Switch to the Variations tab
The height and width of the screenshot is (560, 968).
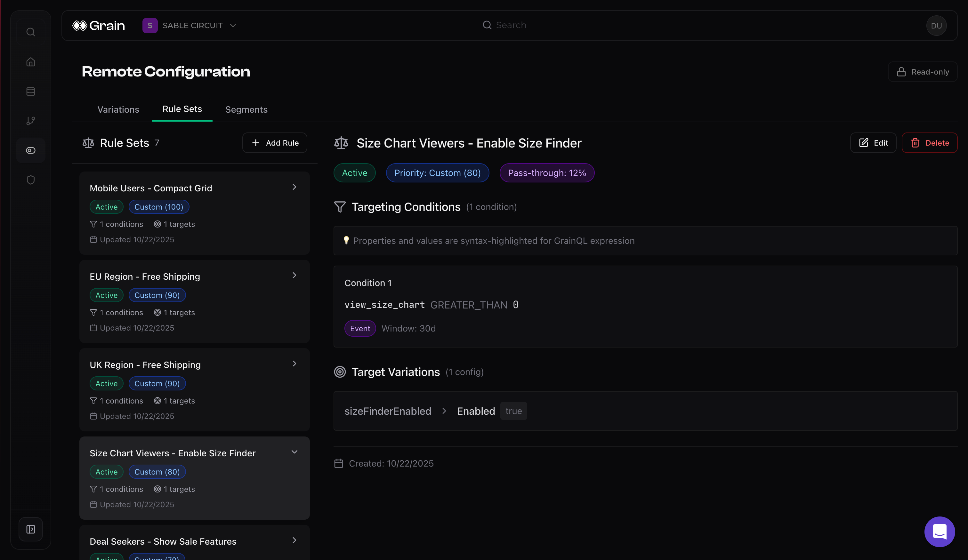(118, 109)
